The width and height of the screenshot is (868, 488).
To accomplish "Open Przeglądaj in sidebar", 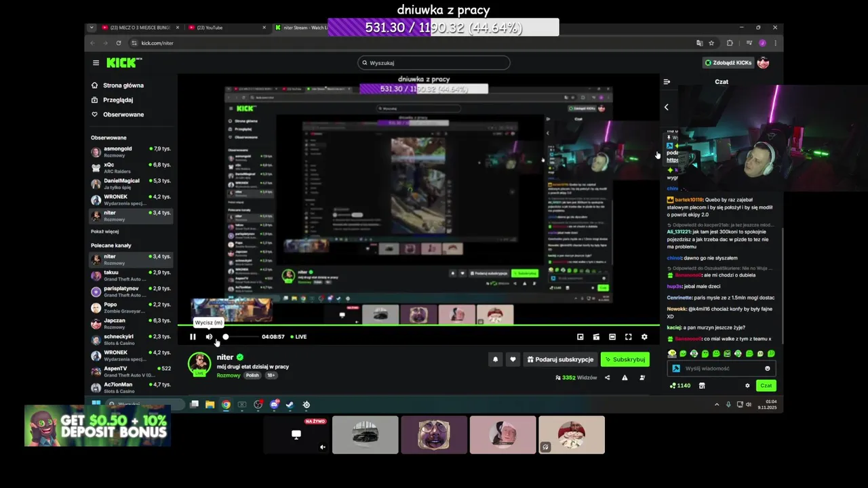I will click(x=130, y=100).
